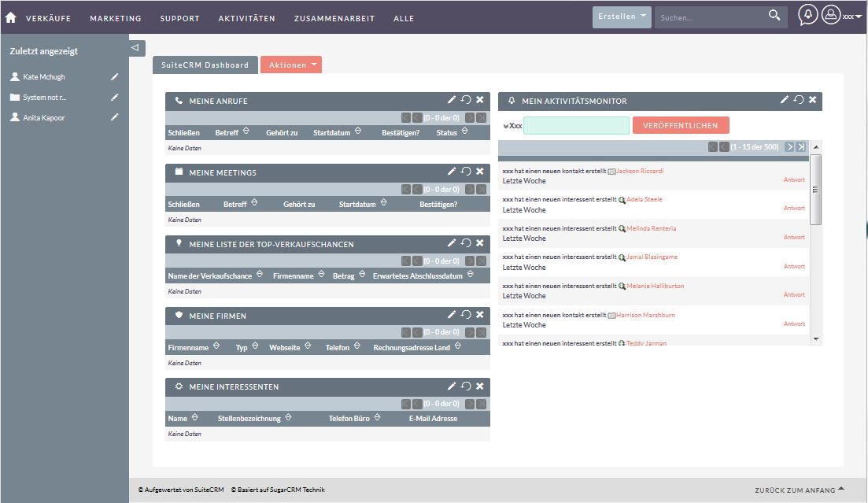Click the activity list scrollbar thumb

pos(816,190)
